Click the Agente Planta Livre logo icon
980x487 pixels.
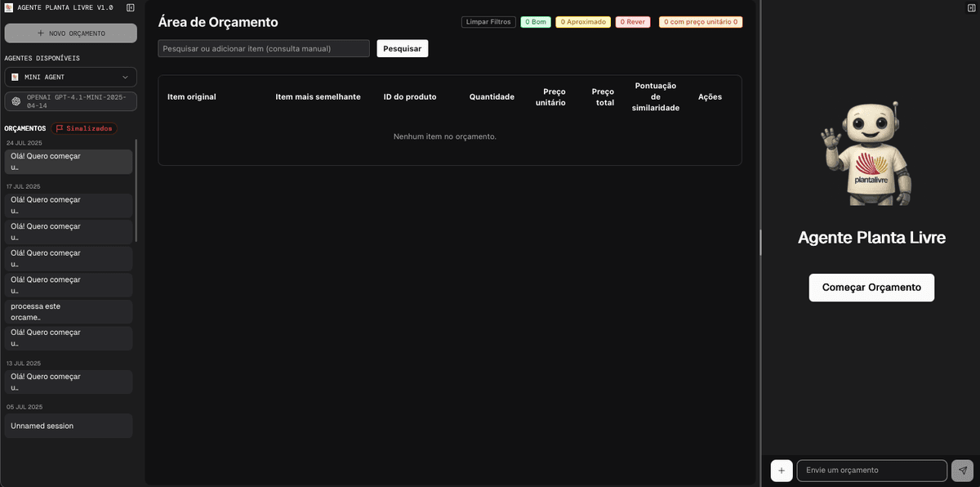pos(9,7)
